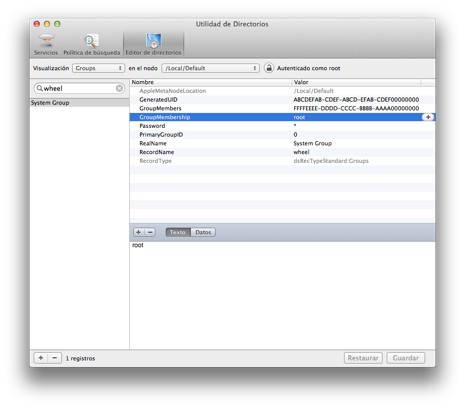Remove the attribute with minus button
Viewport: 465px width, 408px height.
pos(150,232)
